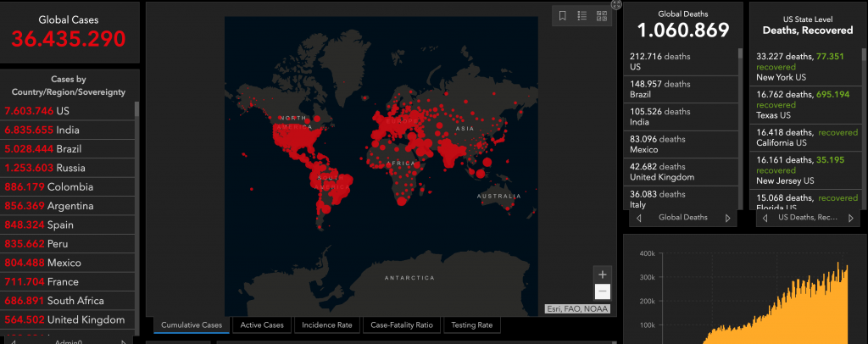Zoom out on the map
This screenshot has width=868, height=344.
[603, 291]
